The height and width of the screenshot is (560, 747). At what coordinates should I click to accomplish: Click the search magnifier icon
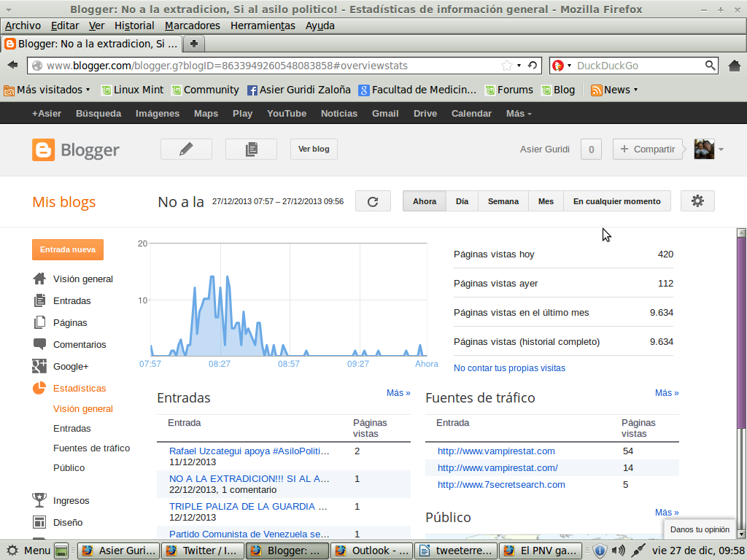click(710, 66)
